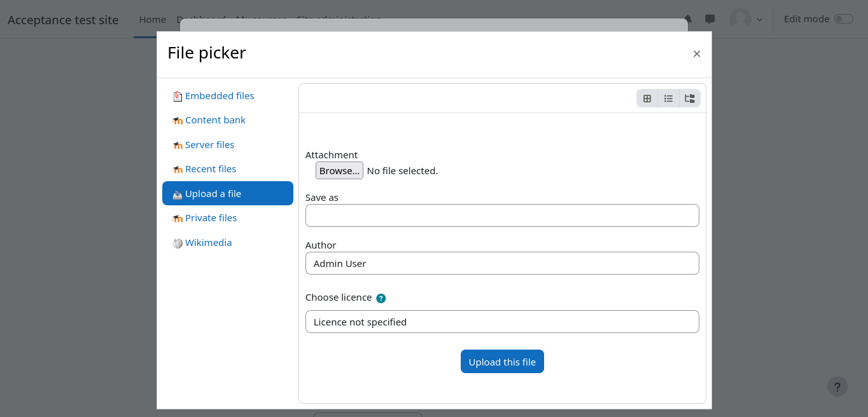
Task: Open the user account menu chevron
Action: (x=759, y=20)
